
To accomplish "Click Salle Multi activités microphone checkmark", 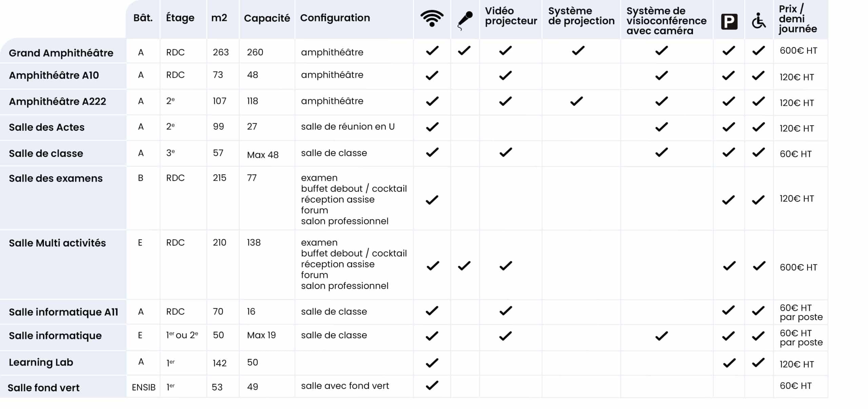I will coord(464,266).
